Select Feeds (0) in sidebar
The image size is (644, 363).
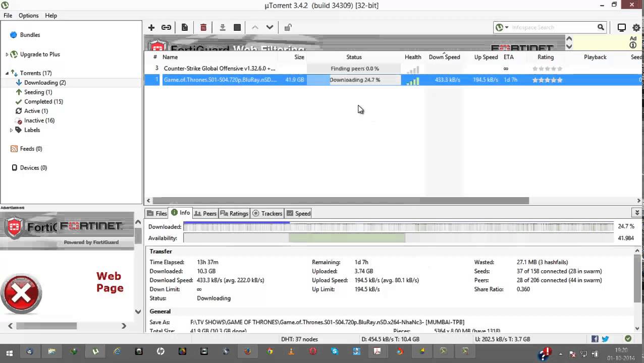31,149
